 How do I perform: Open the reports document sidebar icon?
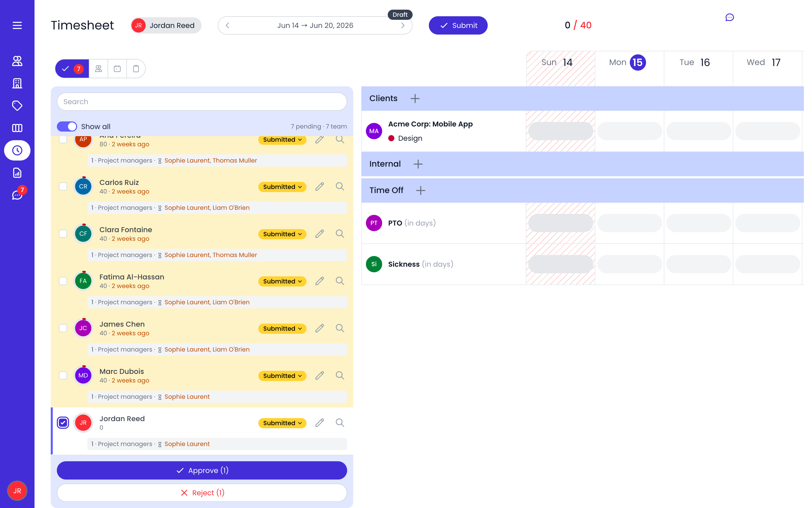[x=17, y=173]
